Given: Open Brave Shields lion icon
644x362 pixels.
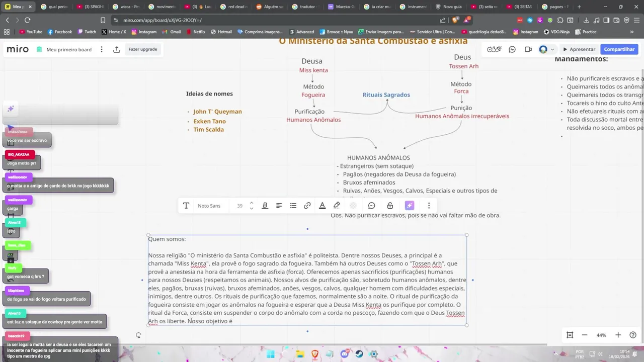Looking at the screenshot, I should (x=455, y=20).
